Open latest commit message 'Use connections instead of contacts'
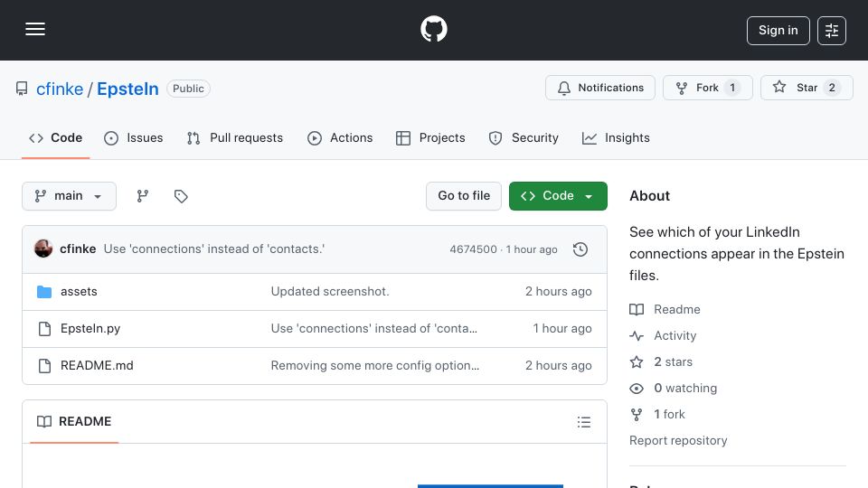The width and height of the screenshot is (868, 488). pyautogui.click(x=214, y=249)
